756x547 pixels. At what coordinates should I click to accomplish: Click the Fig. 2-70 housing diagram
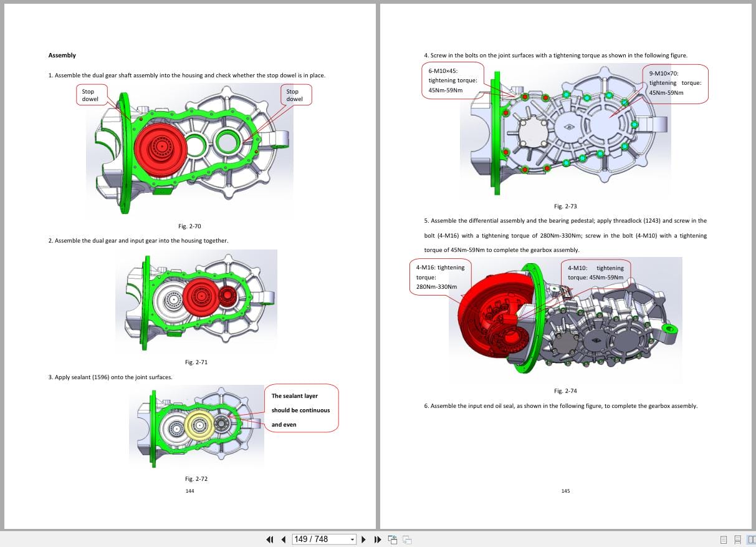click(x=190, y=150)
